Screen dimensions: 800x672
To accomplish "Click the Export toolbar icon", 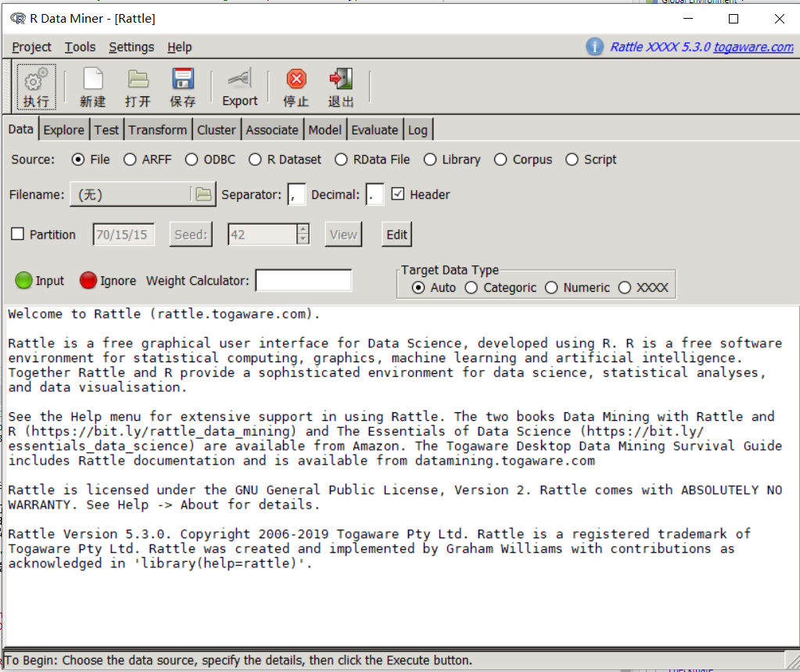I will coord(239,84).
